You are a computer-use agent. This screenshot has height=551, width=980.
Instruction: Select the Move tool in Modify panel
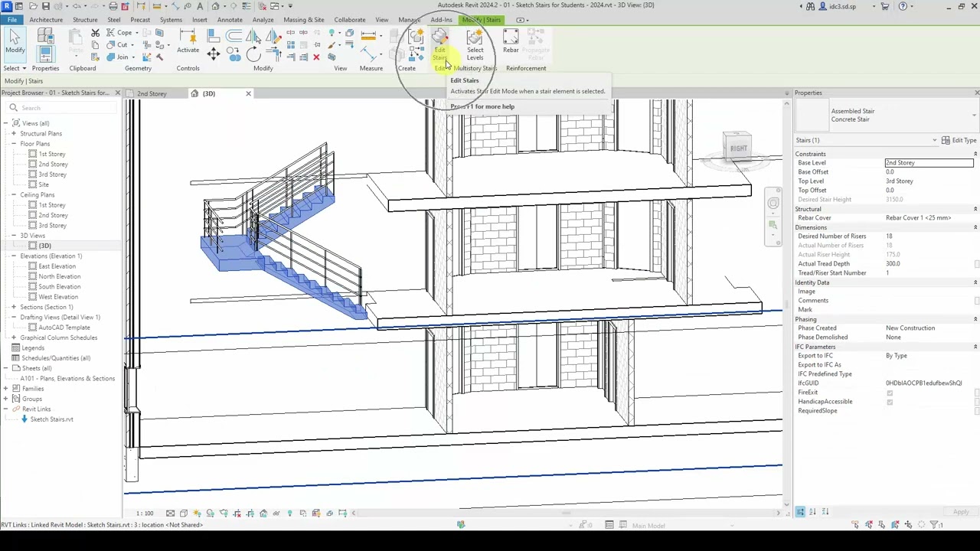coord(214,54)
